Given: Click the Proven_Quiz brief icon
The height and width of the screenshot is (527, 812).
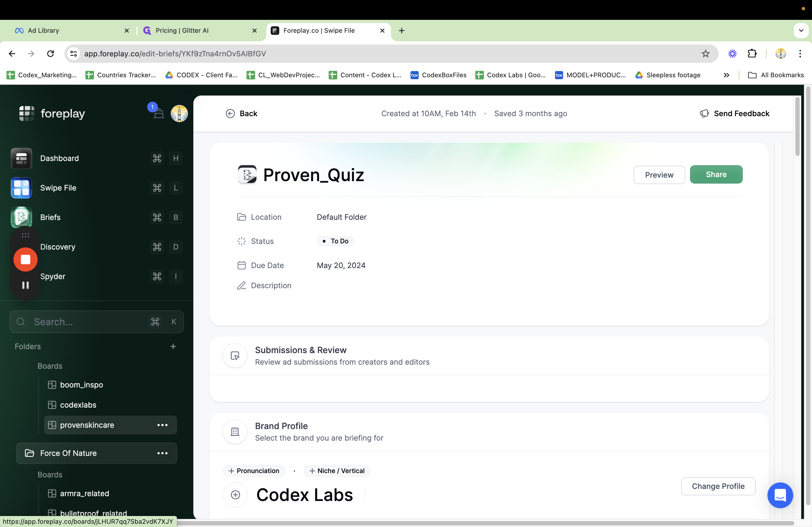Looking at the screenshot, I should pos(247,174).
